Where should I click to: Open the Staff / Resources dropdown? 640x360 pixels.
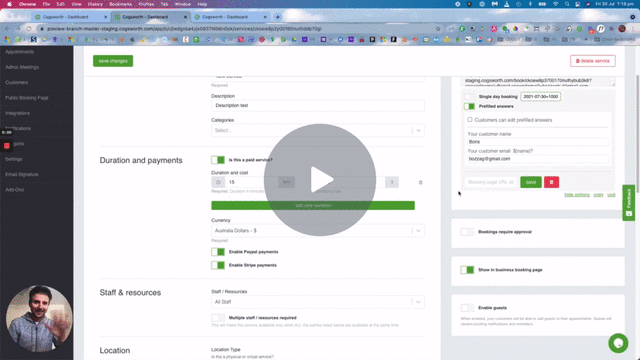[x=318, y=302]
